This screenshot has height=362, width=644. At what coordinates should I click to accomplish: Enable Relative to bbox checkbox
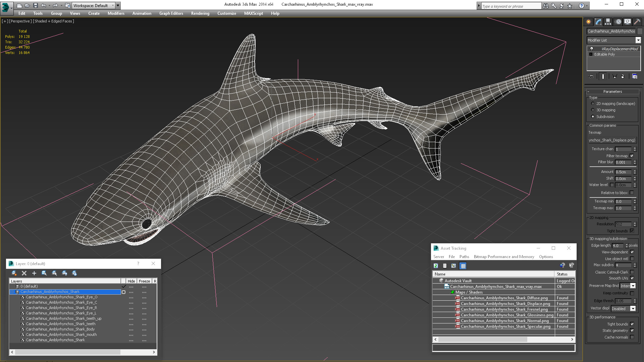[632, 193]
